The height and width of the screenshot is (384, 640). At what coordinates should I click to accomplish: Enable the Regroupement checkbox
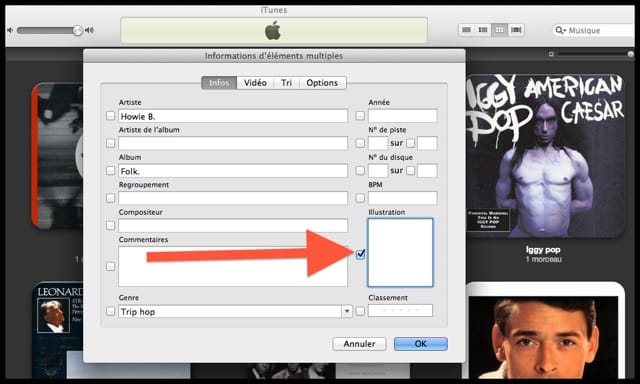click(110, 198)
